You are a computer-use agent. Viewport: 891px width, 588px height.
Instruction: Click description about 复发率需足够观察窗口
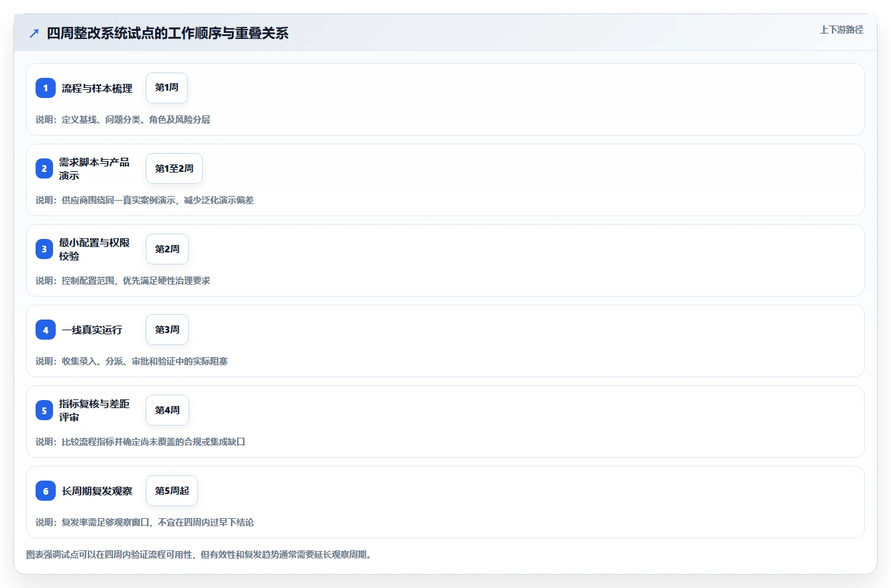click(x=144, y=522)
